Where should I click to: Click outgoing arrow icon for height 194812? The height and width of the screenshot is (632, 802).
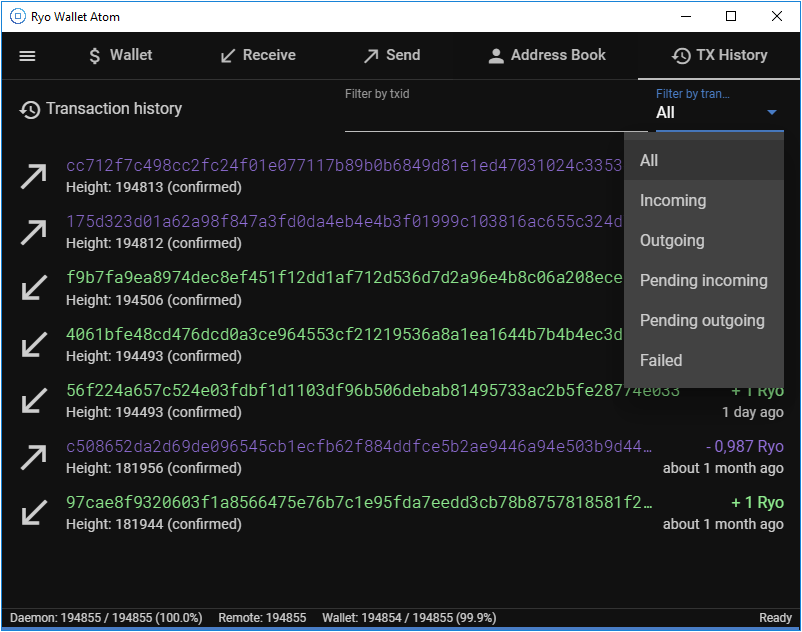(34, 232)
